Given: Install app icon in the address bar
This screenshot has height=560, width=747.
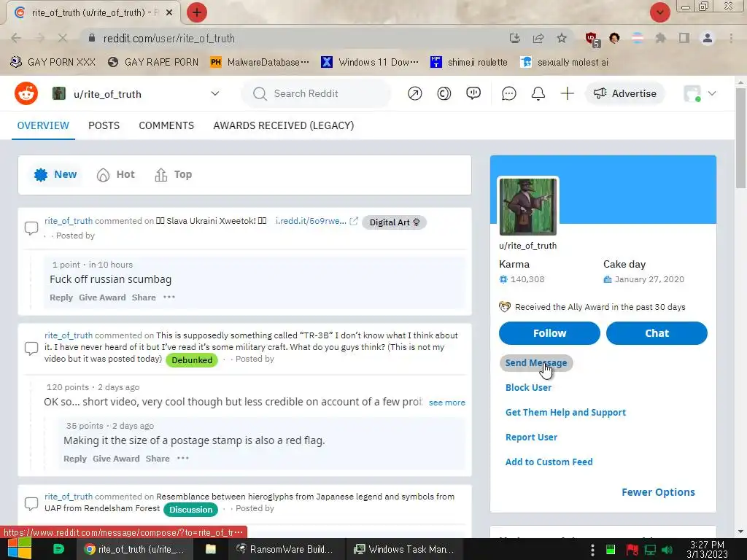Looking at the screenshot, I should (514, 38).
